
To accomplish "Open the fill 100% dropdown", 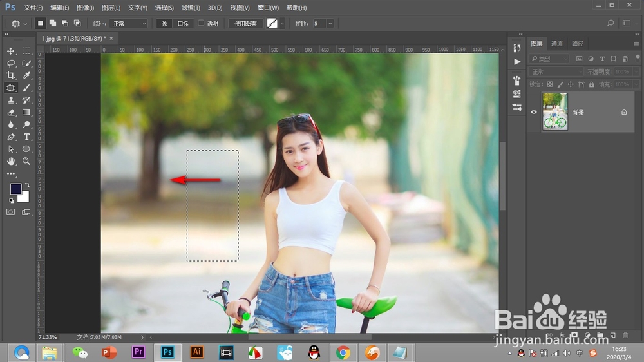I will (x=636, y=84).
